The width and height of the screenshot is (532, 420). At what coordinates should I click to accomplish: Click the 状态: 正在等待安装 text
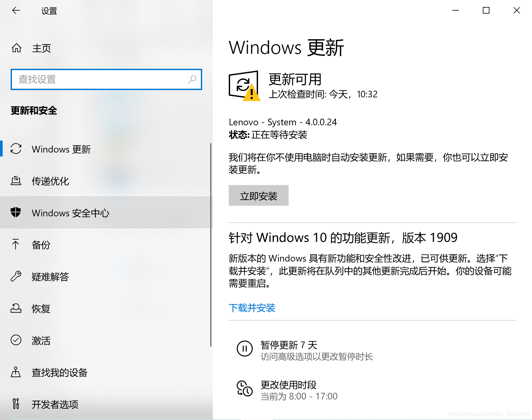point(268,135)
